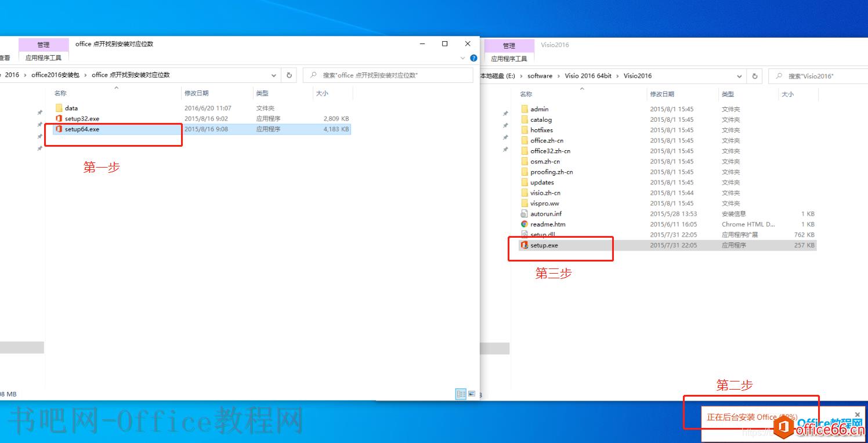Switch the left window to details view icon

tap(461, 394)
